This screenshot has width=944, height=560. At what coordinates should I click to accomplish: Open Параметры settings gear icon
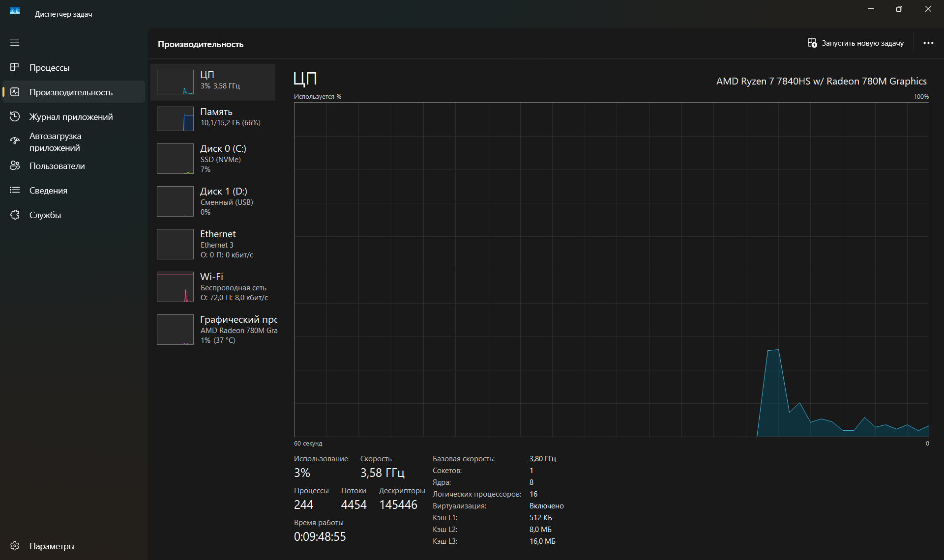[15, 546]
